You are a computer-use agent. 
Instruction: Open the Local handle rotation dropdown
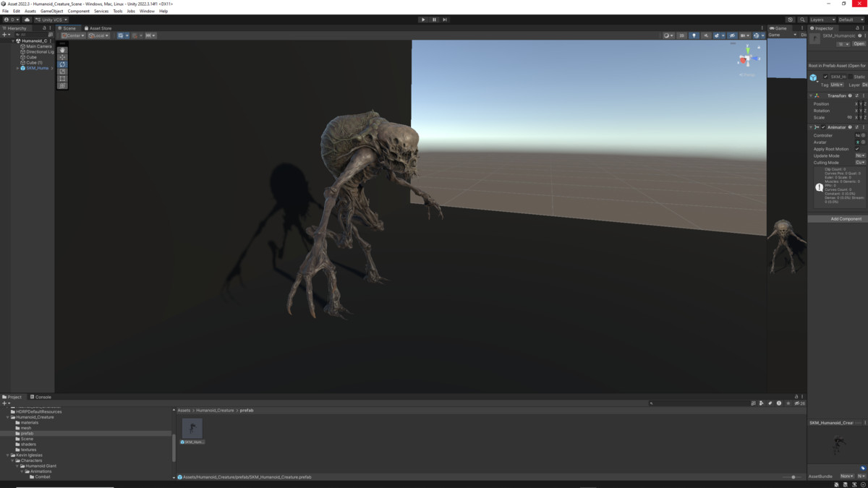tap(98, 35)
